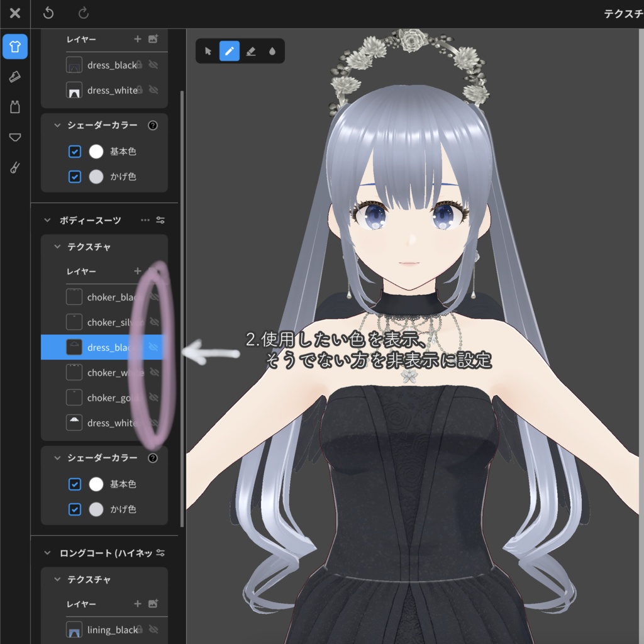Collapse the ボディースーツ section
Image resolution: width=644 pixels, height=644 pixels.
46,220
